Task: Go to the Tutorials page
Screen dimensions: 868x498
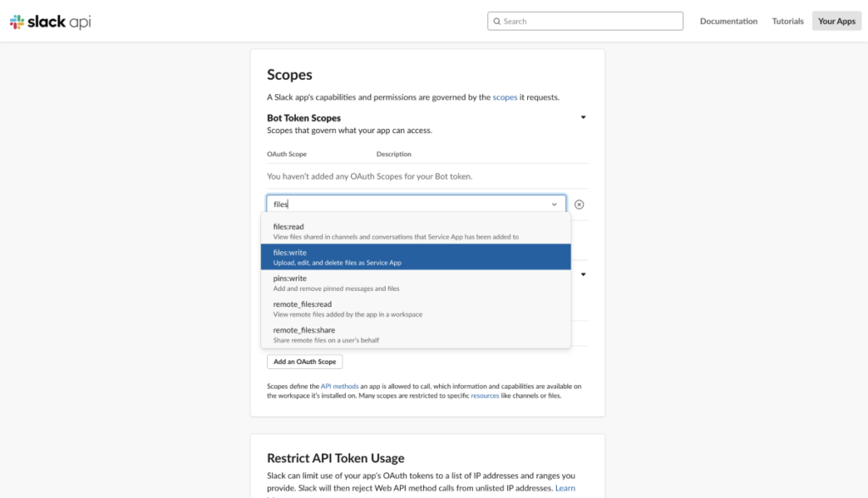Action: coord(787,21)
